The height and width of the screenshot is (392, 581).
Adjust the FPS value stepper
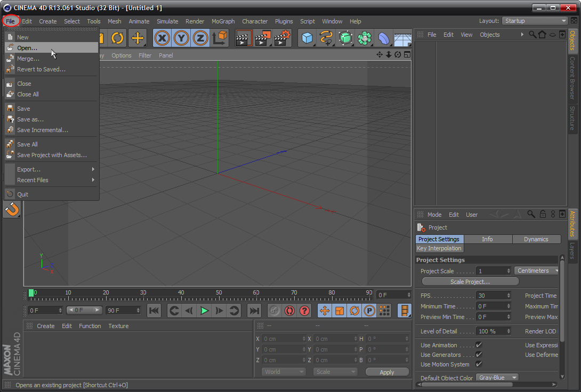point(509,296)
